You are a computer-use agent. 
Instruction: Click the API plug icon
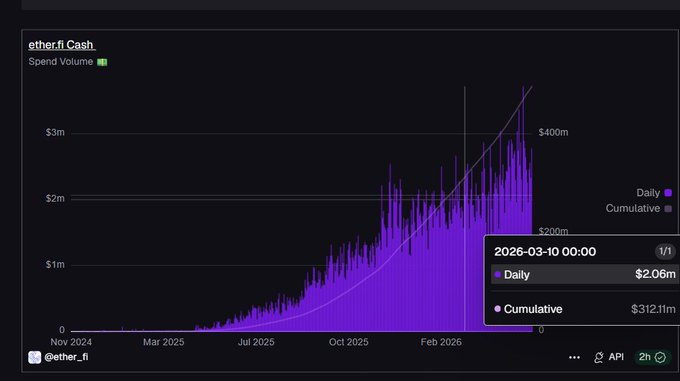(x=599, y=358)
